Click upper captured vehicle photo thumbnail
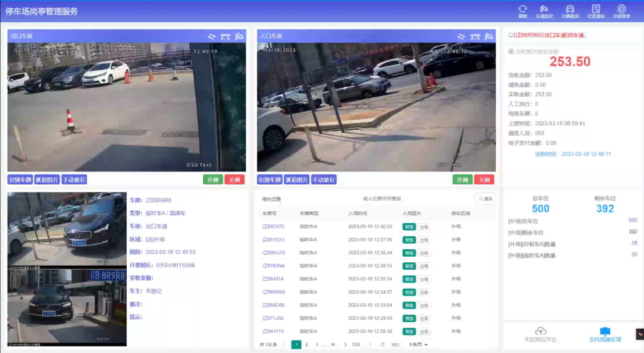Image resolution: width=644 pixels, height=353 pixels. tap(67, 228)
